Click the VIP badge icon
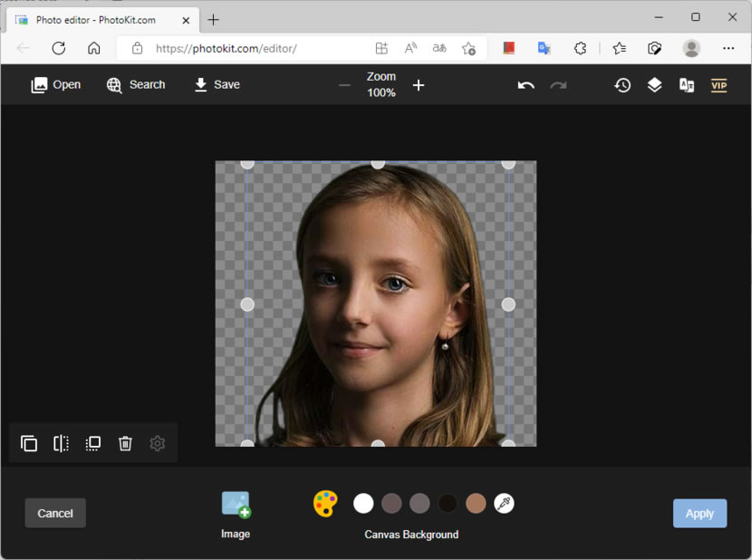Image resolution: width=752 pixels, height=560 pixels. click(718, 85)
